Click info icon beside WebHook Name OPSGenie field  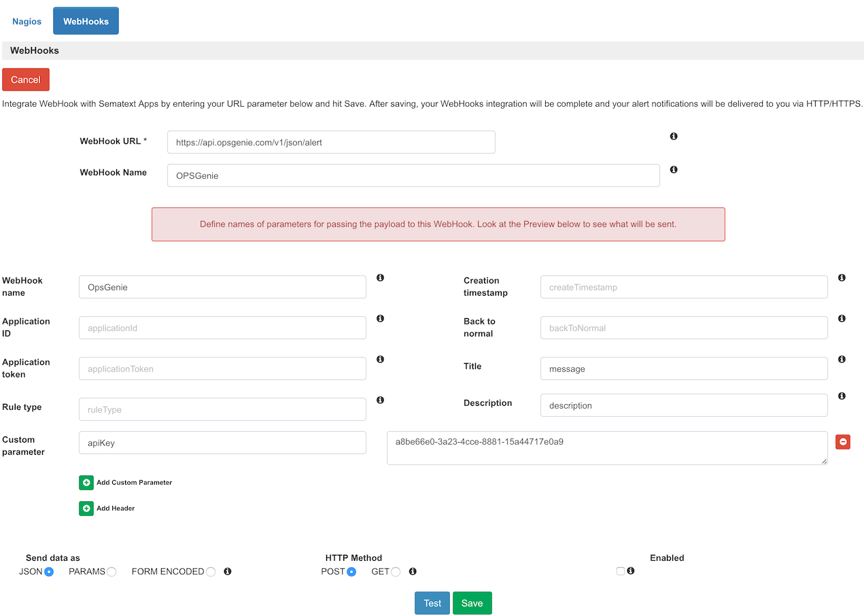(674, 170)
